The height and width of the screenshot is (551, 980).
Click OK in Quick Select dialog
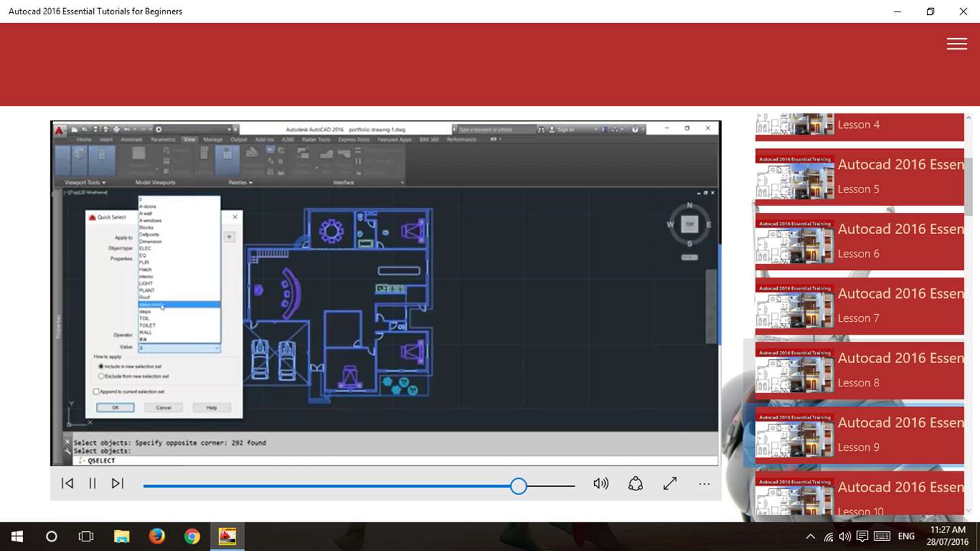pyautogui.click(x=115, y=407)
